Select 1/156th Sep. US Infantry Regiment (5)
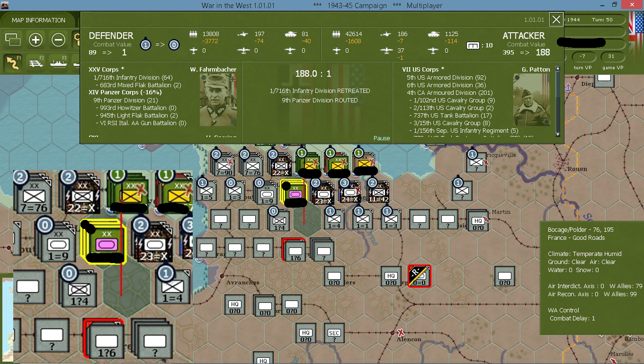644x364 pixels. pyautogui.click(x=464, y=130)
